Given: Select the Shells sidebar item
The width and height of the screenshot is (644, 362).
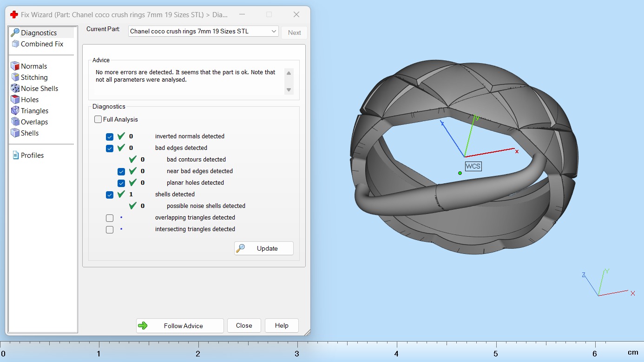Looking at the screenshot, I should pos(30,133).
